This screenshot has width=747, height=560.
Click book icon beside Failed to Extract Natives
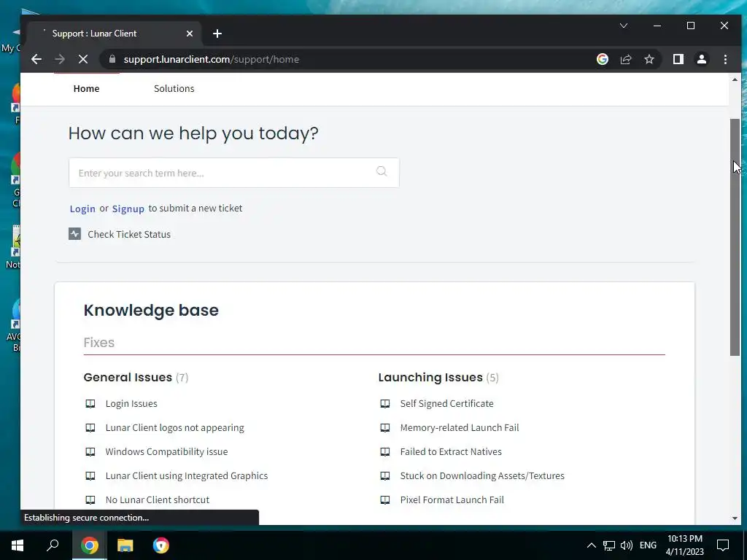[385, 452]
